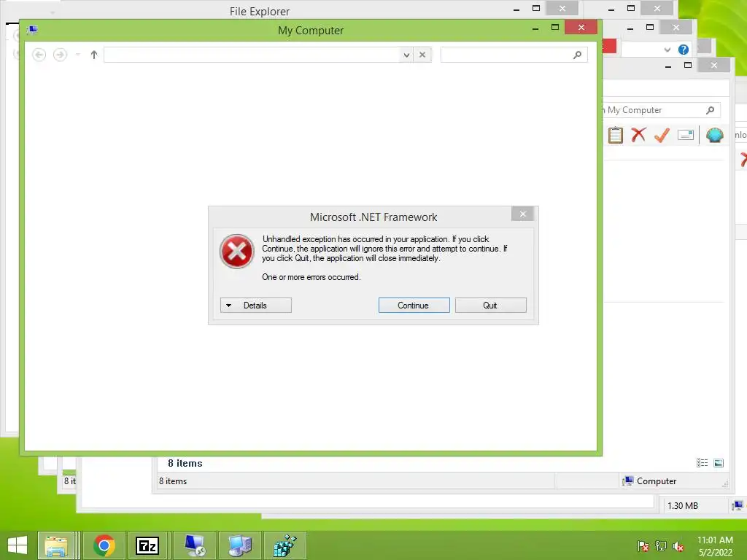Go up one level in My Computer
This screenshot has height=560, width=747.
[x=94, y=55]
